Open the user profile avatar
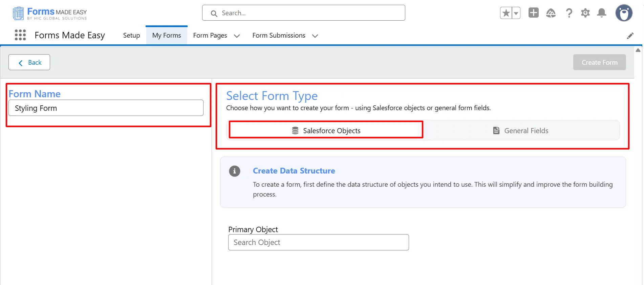The height and width of the screenshot is (285, 644). (x=624, y=13)
